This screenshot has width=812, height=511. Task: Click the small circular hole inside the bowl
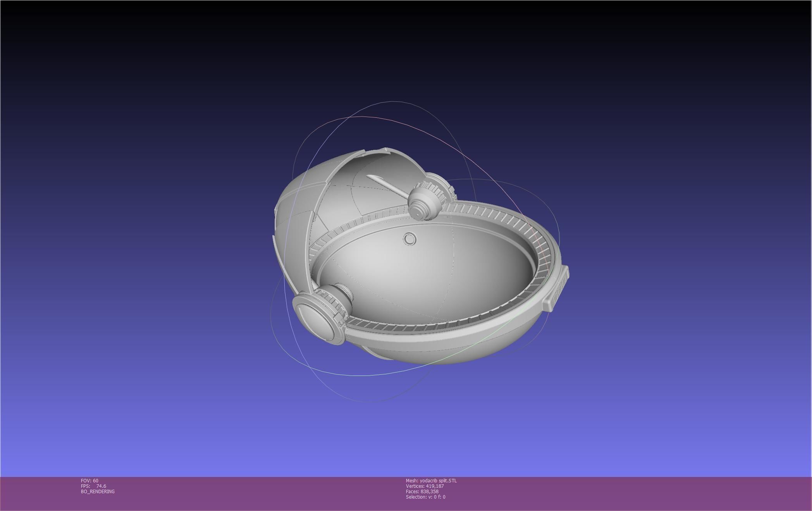[409, 239]
